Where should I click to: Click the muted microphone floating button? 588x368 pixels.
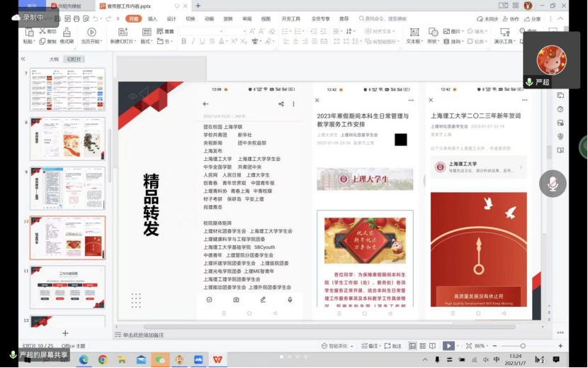(x=553, y=184)
